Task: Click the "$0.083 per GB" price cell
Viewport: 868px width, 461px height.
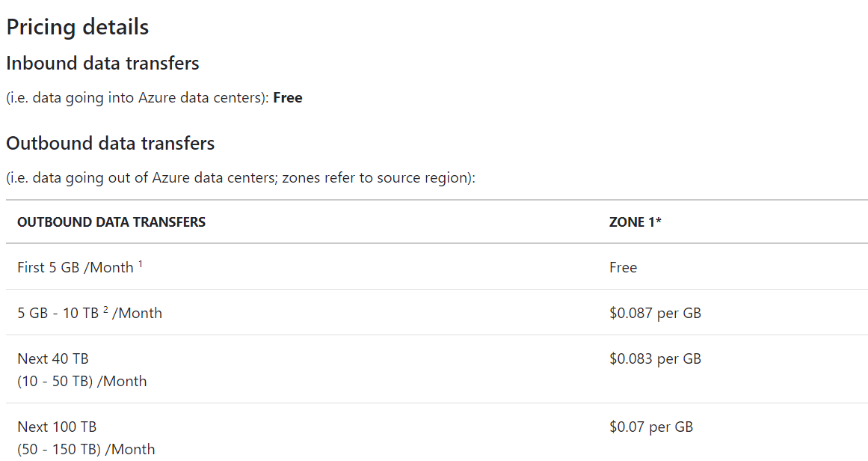Action: pos(655,359)
